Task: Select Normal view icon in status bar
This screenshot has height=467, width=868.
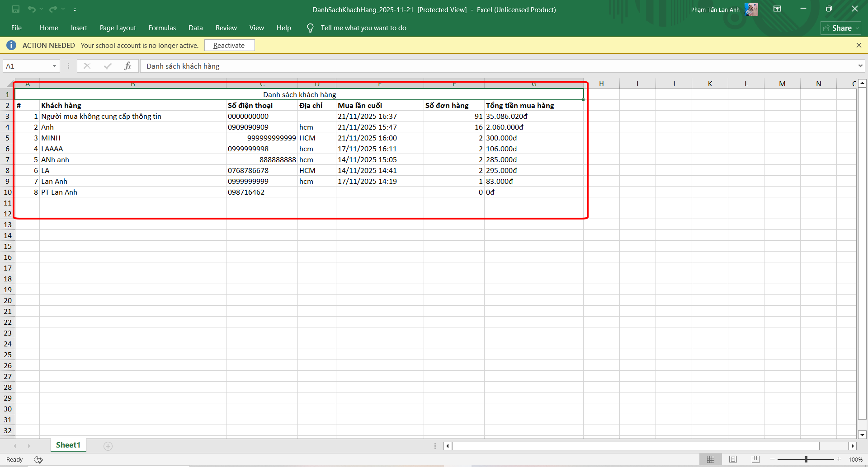Action: click(x=711, y=459)
